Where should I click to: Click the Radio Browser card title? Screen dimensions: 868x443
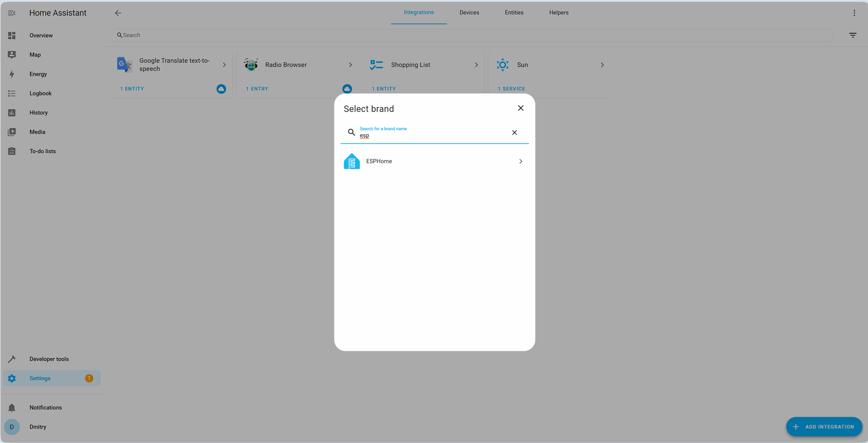click(x=286, y=65)
